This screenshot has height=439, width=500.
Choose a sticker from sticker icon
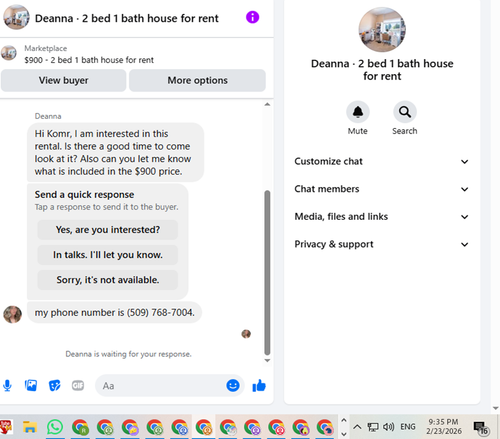[x=54, y=385]
